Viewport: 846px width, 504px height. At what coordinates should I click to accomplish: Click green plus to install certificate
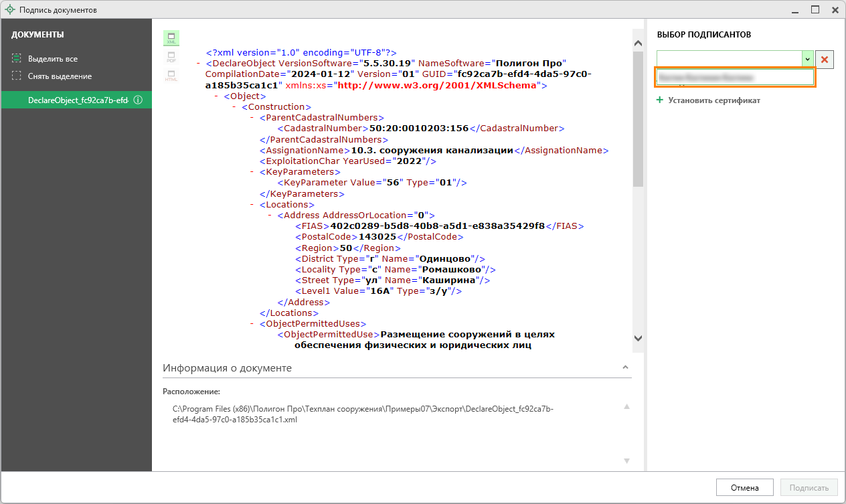click(x=659, y=100)
